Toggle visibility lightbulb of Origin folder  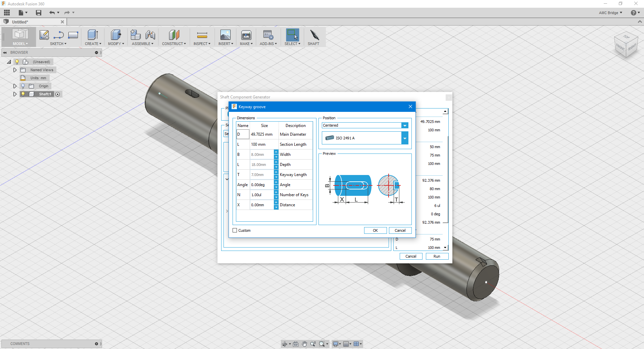23,86
